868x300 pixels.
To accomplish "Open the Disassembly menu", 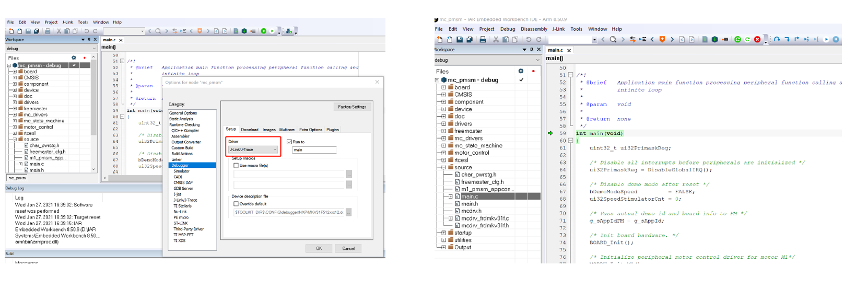I will [534, 29].
